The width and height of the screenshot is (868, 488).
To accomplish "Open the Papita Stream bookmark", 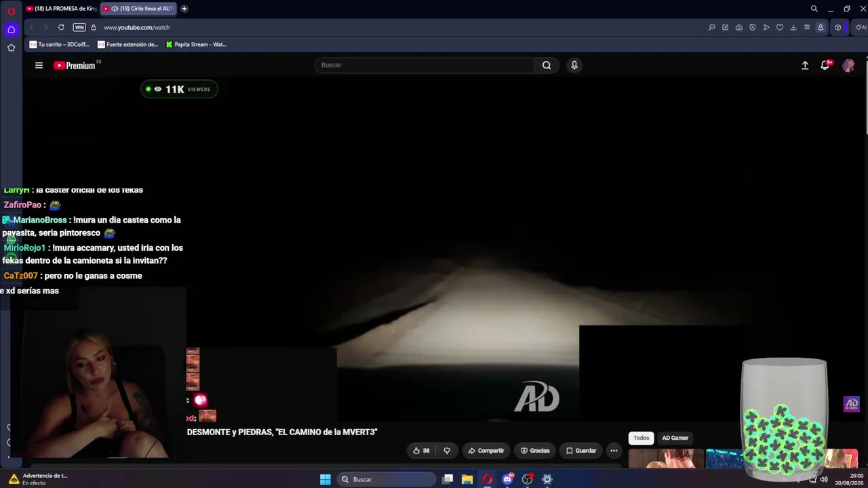I will (x=196, y=45).
